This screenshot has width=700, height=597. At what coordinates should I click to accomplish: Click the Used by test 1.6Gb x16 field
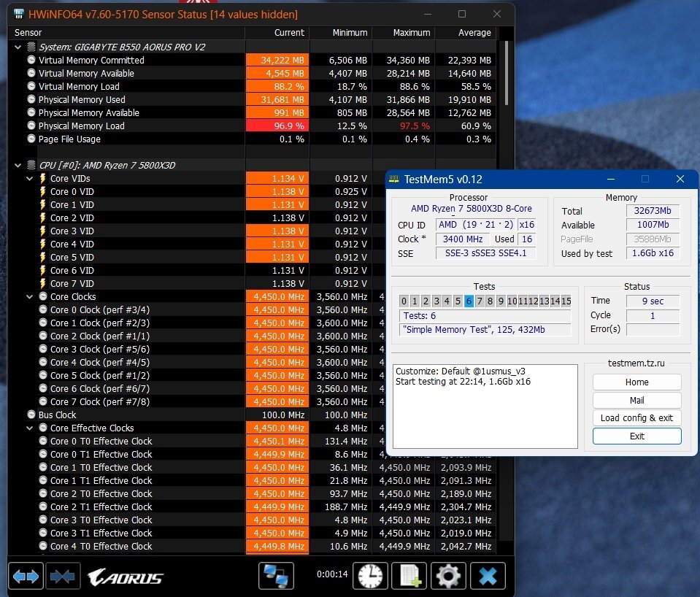point(653,253)
